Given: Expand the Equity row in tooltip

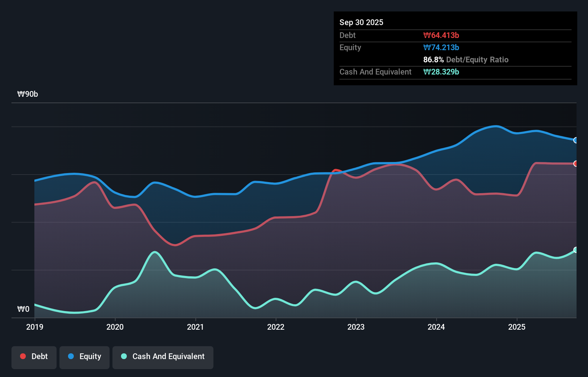Looking at the screenshot, I should [x=350, y=47].
